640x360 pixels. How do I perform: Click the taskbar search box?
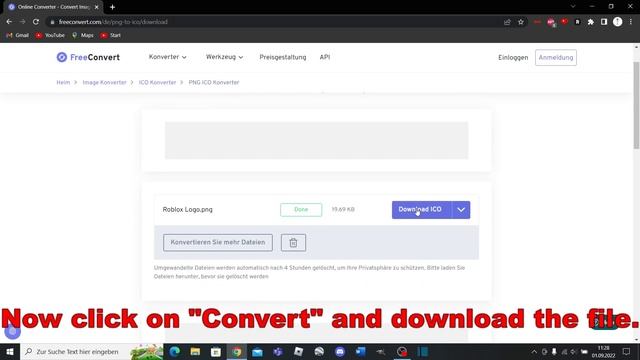[92, 351]
